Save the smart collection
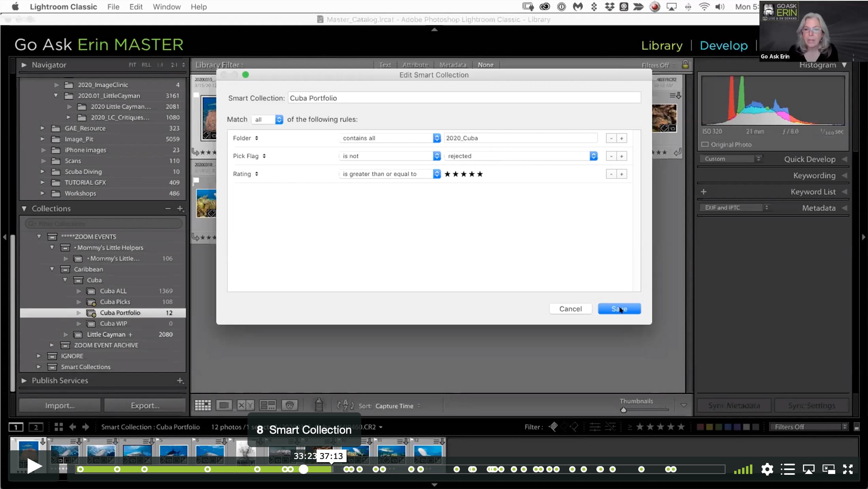 click(619, 309)
